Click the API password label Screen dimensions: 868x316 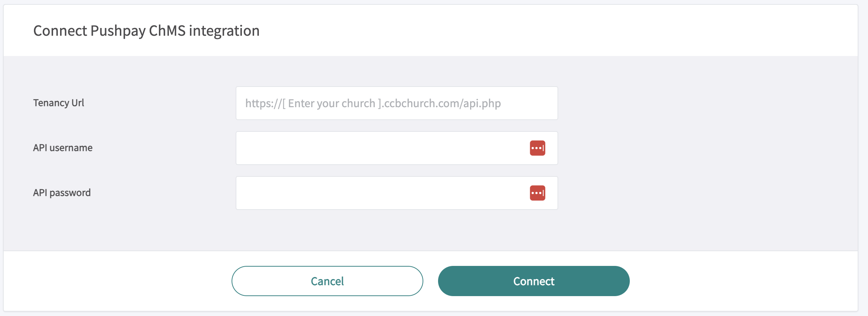tap(62, 193)
